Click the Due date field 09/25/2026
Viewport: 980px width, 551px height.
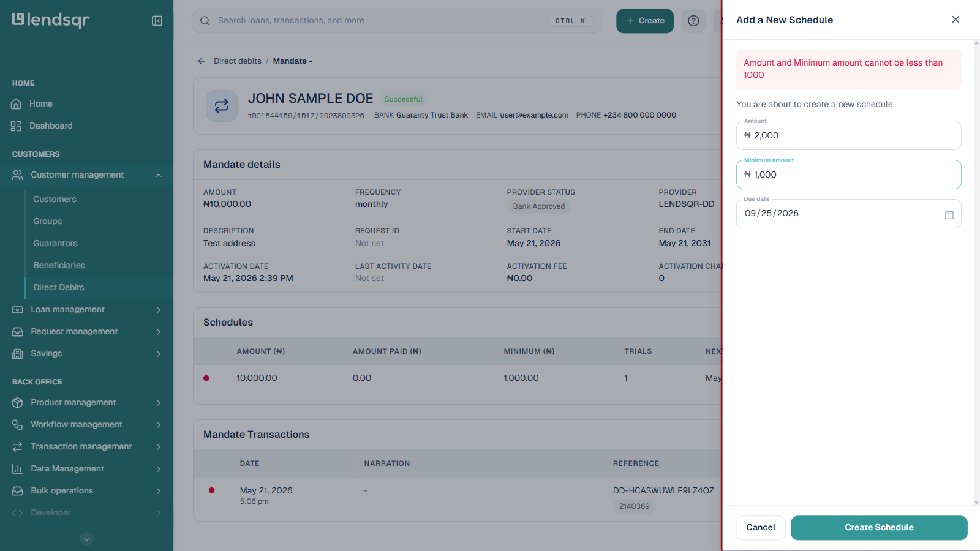click(x=849, y=214)
